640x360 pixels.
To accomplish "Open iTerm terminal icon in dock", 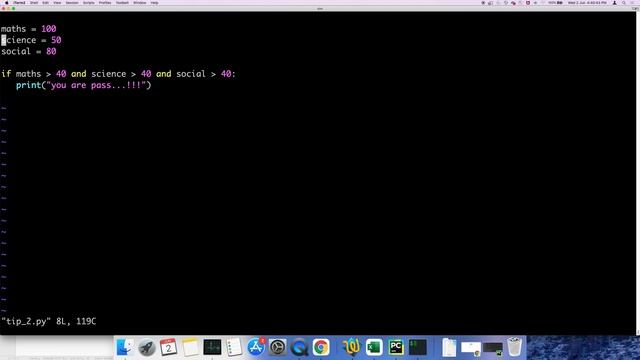I will point(418,347).
